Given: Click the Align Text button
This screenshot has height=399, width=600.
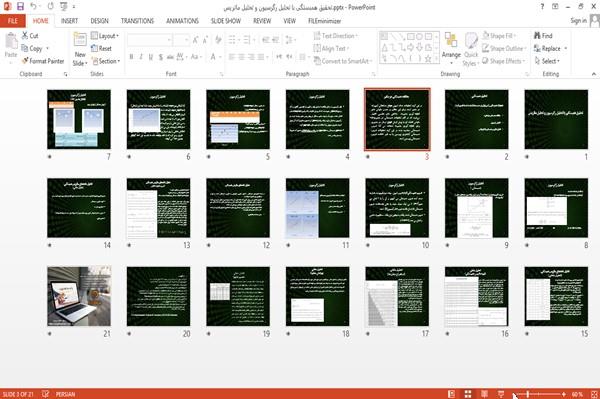Looking at the screenshot, I should (x=331, y=49).
